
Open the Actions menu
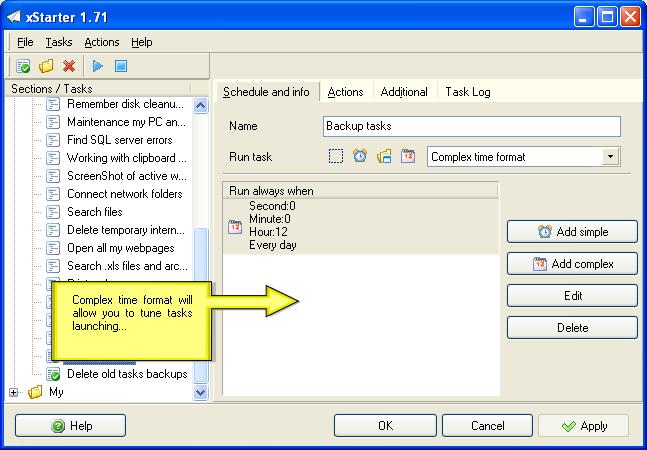coord(102,42)
